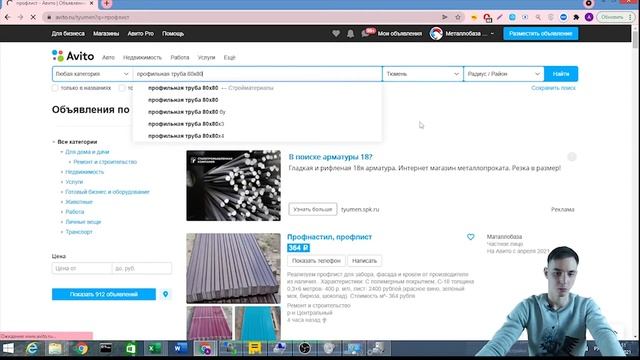
Task: Click 'Узнать больше' ad button
Action: [x=313, y=209]
